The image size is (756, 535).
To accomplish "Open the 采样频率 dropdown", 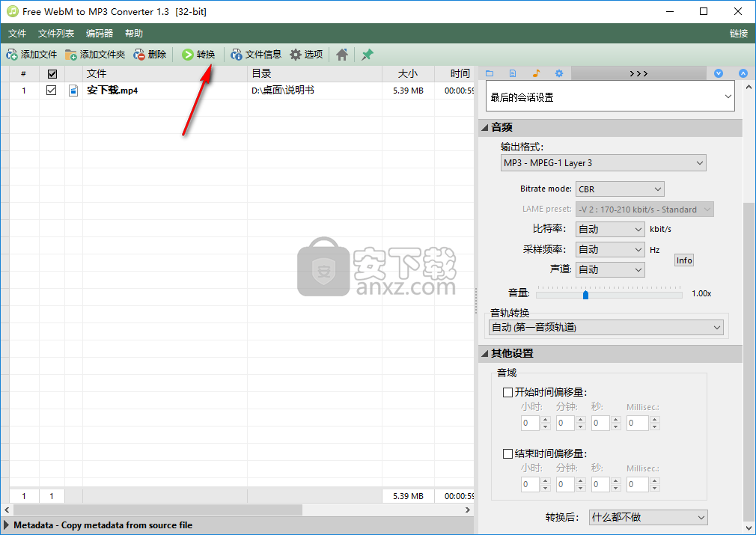I will coord(610,250).
